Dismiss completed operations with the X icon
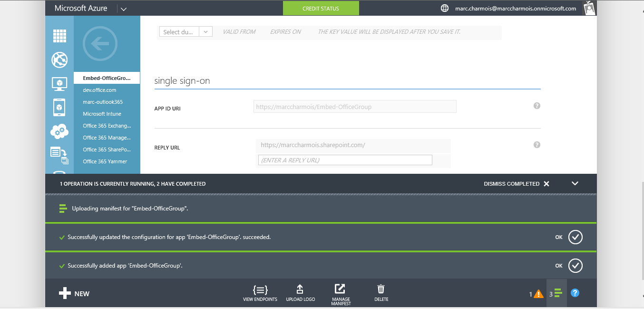644x309 pixels. coord(546,184)
